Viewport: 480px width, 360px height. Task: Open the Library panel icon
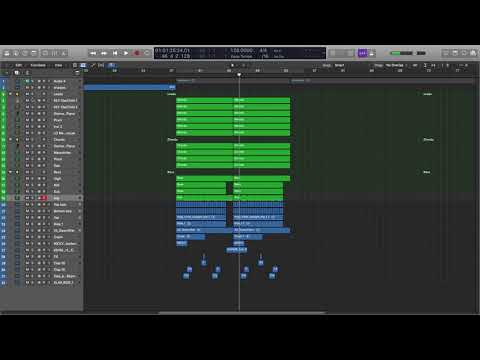point(7,53)
